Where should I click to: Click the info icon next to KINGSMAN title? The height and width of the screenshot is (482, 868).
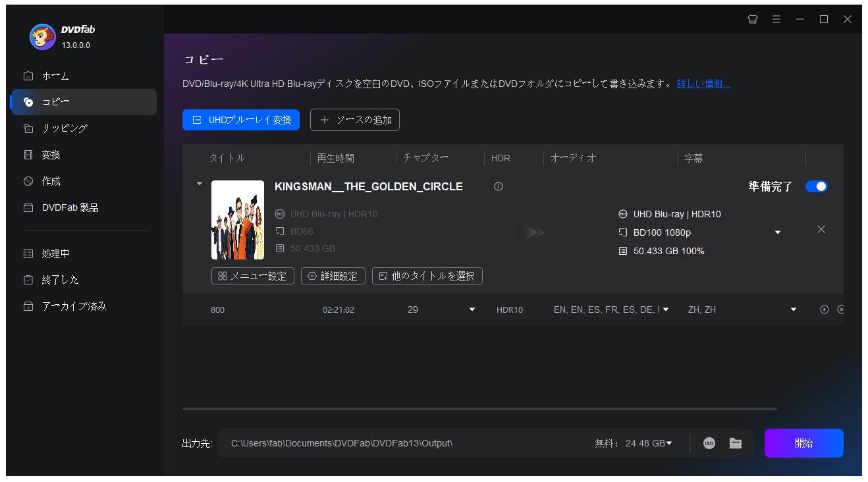coord(499,186)
